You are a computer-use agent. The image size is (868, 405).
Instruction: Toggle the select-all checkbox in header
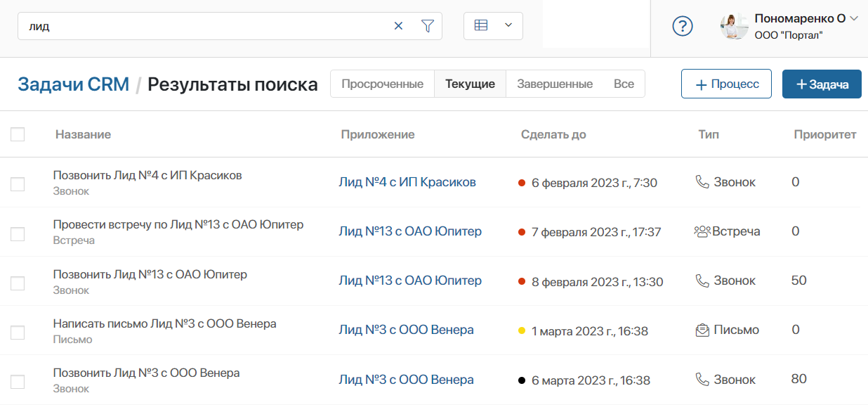[x=18, y=134]
